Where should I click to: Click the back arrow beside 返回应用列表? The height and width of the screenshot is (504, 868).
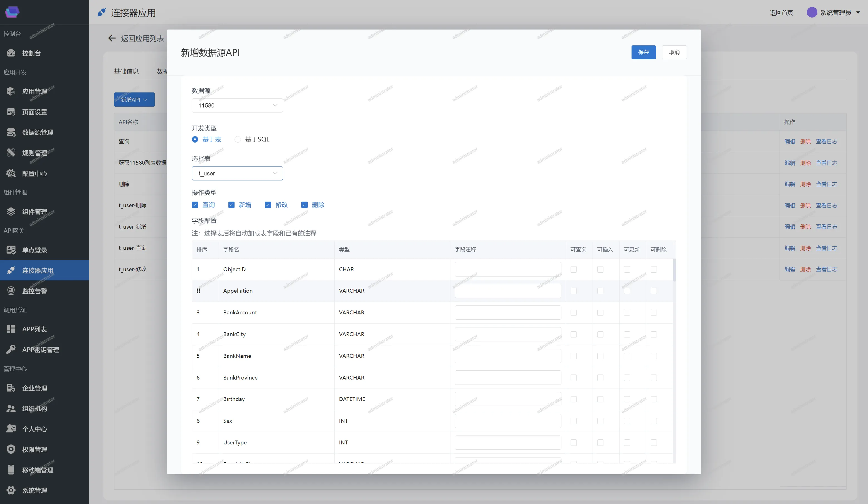(112, 38)
